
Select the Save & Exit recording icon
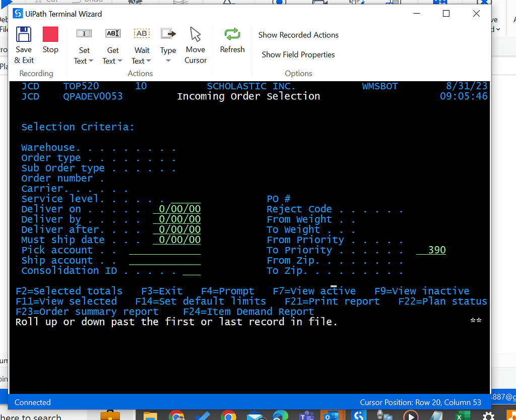(24, 43)
